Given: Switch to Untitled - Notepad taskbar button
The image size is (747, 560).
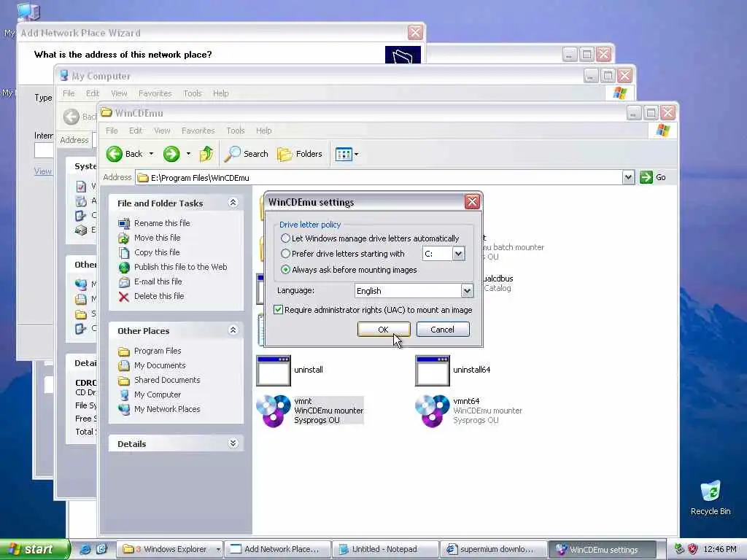Looking at the screenshot, I should pos(385,549).
